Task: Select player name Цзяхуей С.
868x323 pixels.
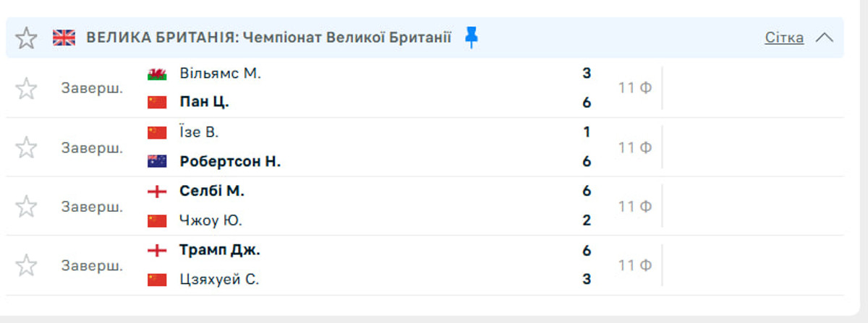Action: (x=218, y=280)
